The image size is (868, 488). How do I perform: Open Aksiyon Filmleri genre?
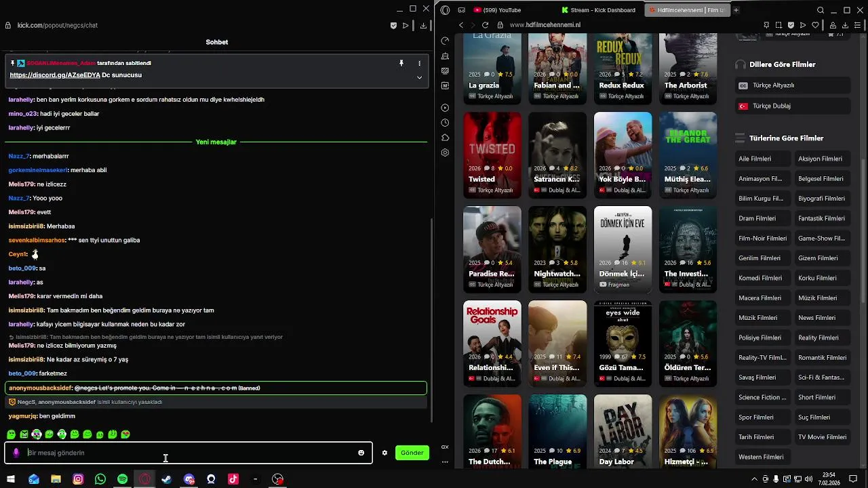821,159
